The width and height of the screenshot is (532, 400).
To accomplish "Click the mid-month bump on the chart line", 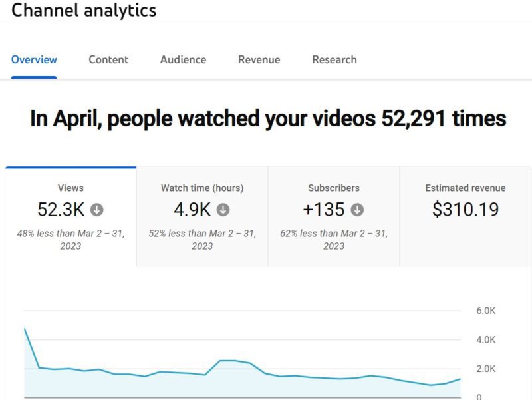I will (227, 361).
